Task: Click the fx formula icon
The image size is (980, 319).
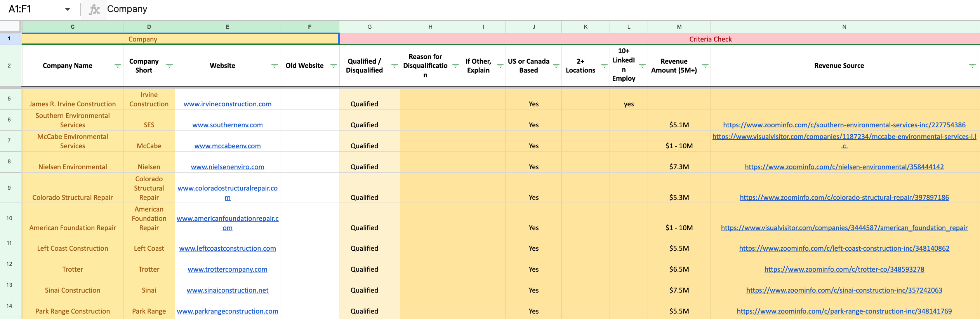Action: pos(94,9)
